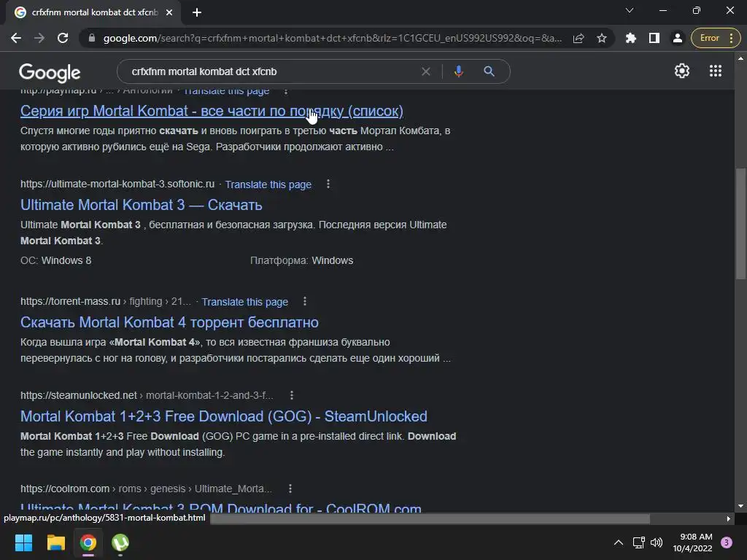The height and width of the screenshot is (560, 747).
Task: Click the scrollbar down arrow
Action: tap(740, 506)
